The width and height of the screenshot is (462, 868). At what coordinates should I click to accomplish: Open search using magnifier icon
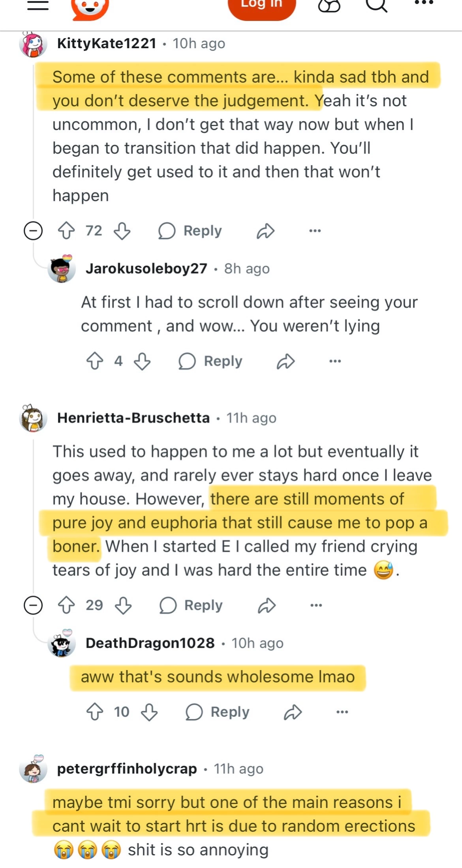click(x=376, y=5)
